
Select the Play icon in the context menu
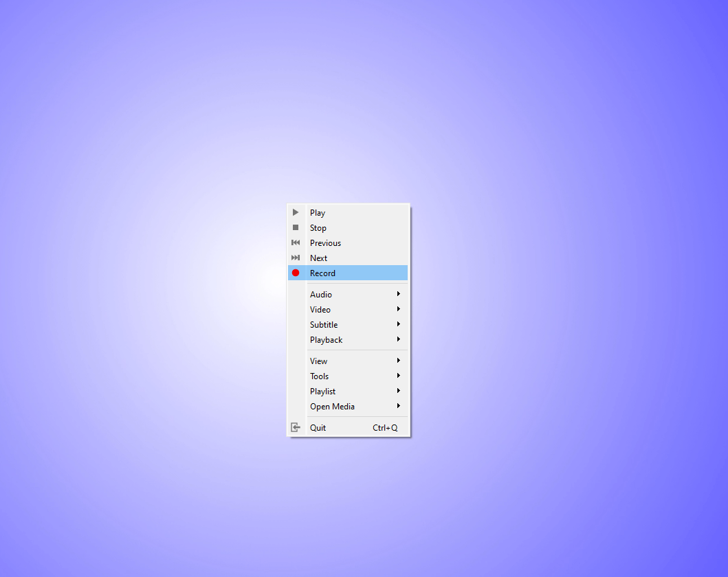click(296, 212)
